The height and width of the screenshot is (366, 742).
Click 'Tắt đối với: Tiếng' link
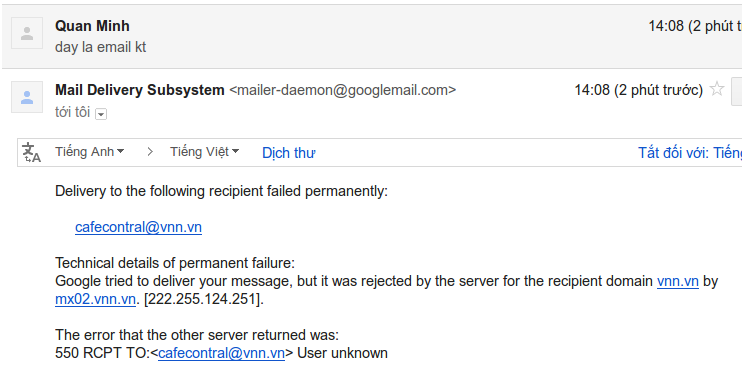[x=690, y=153]
